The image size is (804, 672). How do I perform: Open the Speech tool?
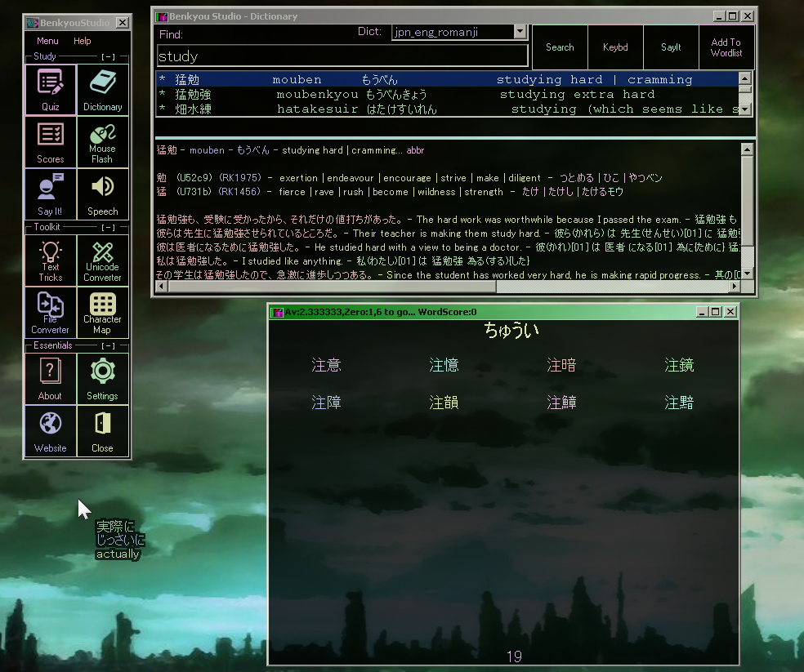tap(102, 194)
